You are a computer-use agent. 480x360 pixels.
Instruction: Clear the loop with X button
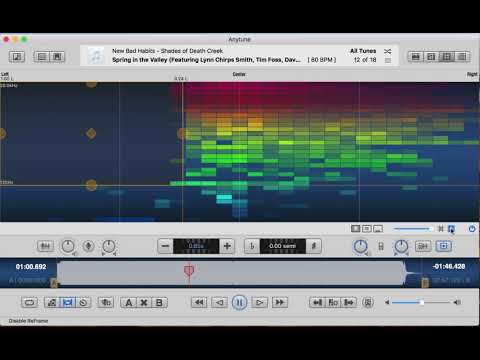(144, 303)
